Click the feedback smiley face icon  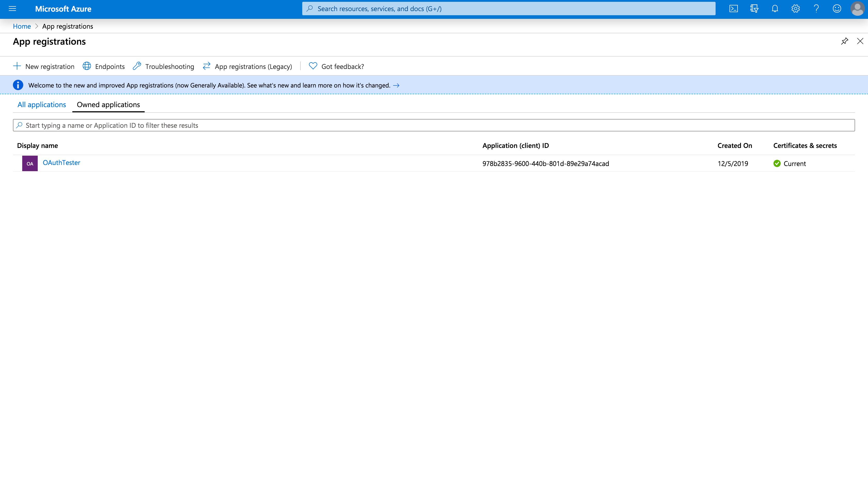pyautogui.click(x=837, y=9)
